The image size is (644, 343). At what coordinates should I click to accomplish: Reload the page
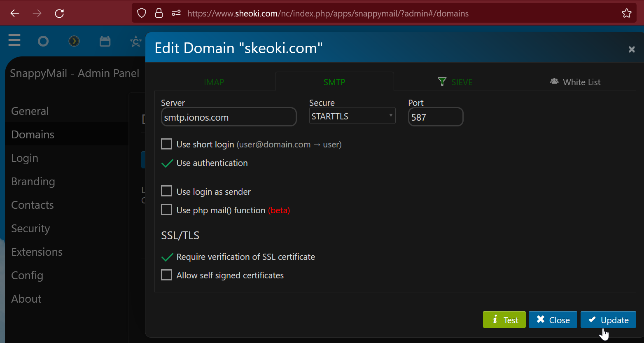pyautogui.click(x=59, y=13)
